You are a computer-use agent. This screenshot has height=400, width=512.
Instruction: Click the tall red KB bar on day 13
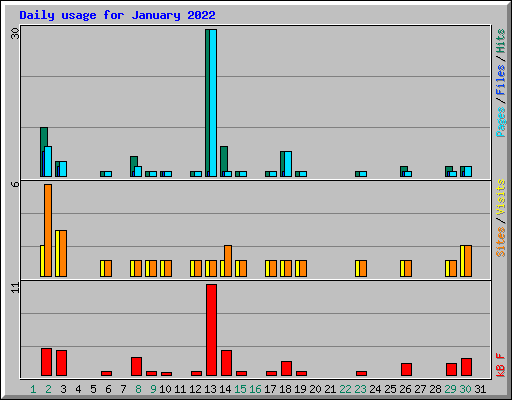pyautogui.click(x=211, y=330)
